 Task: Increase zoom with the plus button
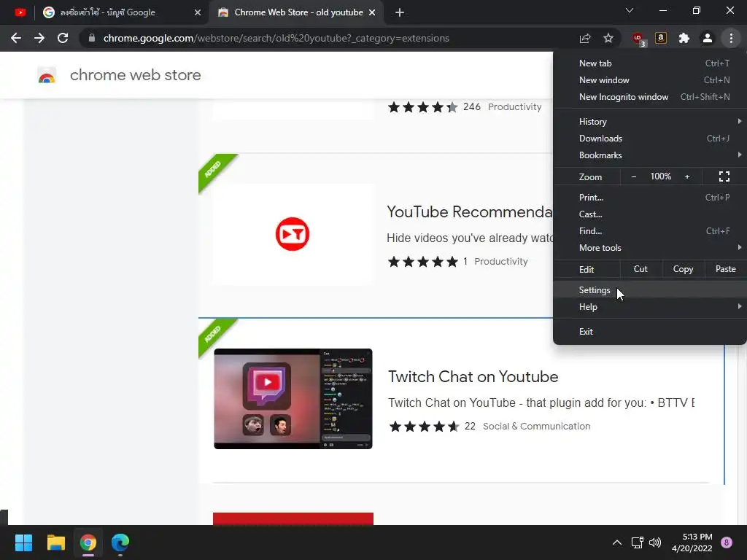(x=687, y=176)
